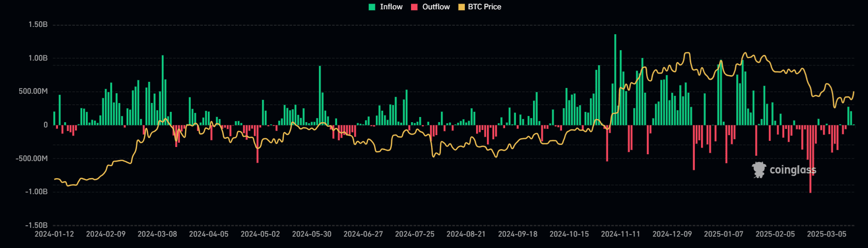This screenshot has width=868, height=248.
Task: Click the tallest green inflow bar
Action: [x=615, y=78]
